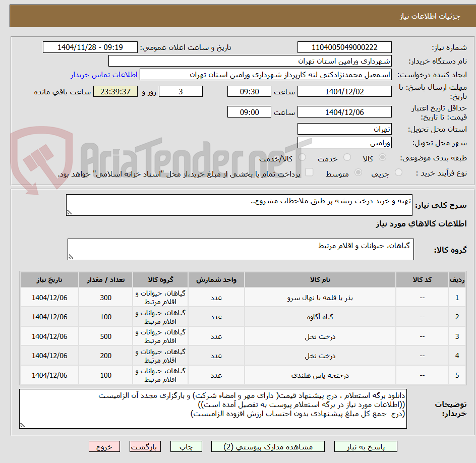Screen dimensions: 476x463
Task: Click the deadline time field 09:30
Action: click(x=249, y=91)
